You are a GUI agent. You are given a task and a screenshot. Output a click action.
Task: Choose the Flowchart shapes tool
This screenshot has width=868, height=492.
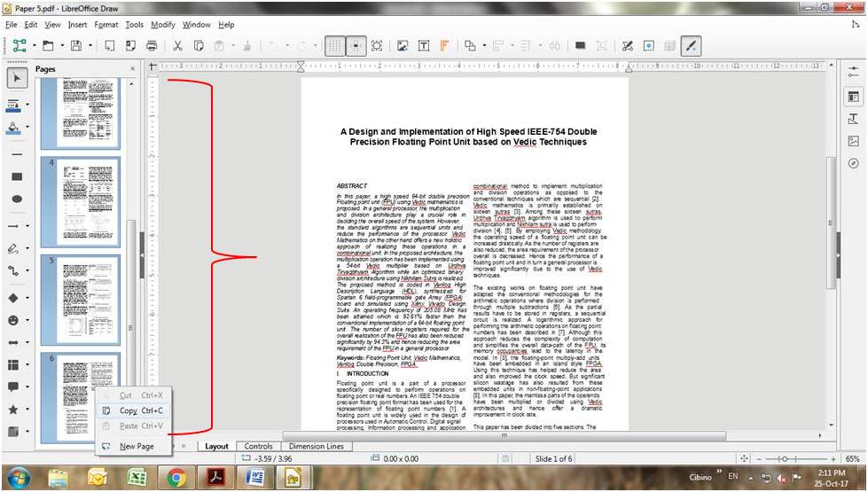(x=14, y=364)
